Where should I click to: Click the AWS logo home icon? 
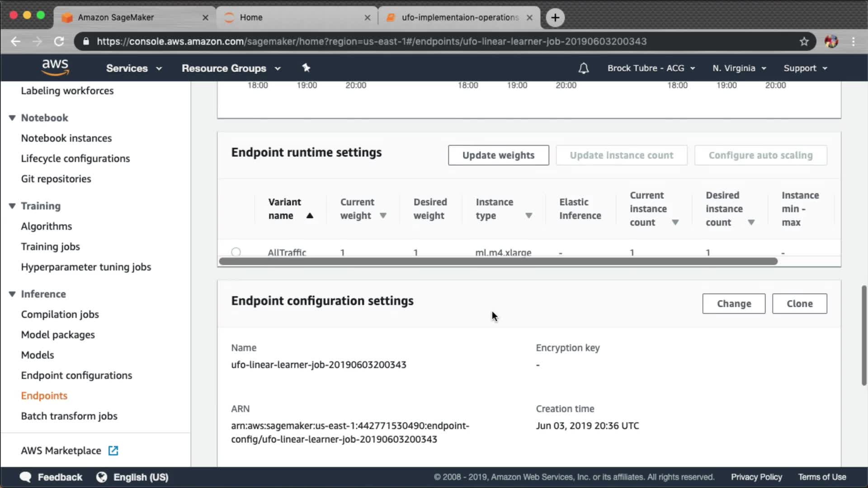pos(55,67)
